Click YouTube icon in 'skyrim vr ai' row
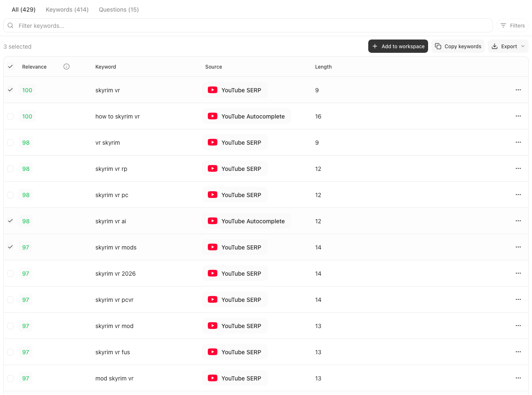532x395 pixels. [x=212, y=221]
